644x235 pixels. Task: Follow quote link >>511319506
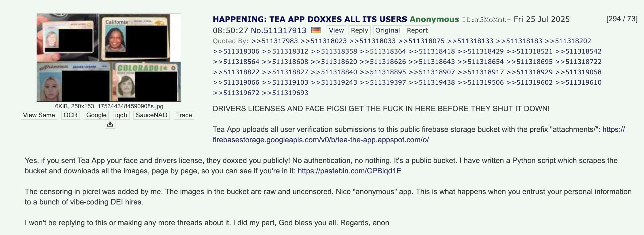pos(481,82)
